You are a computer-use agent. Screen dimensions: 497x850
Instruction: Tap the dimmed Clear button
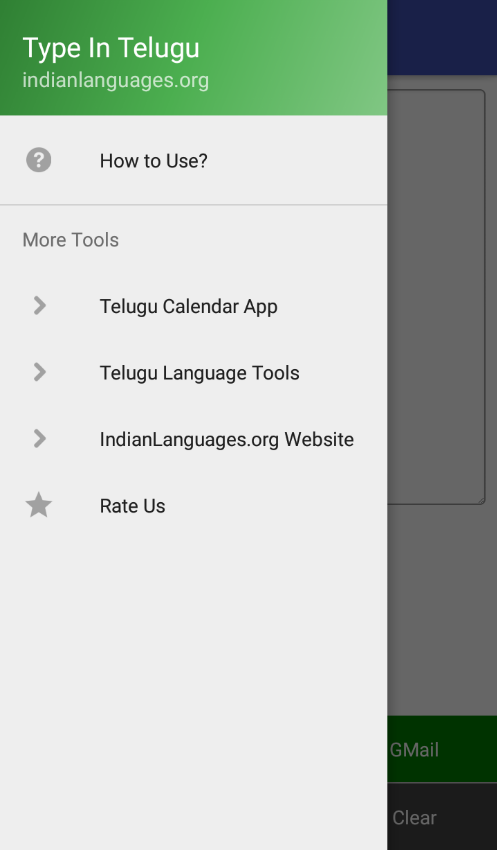[x=442, y=817]
